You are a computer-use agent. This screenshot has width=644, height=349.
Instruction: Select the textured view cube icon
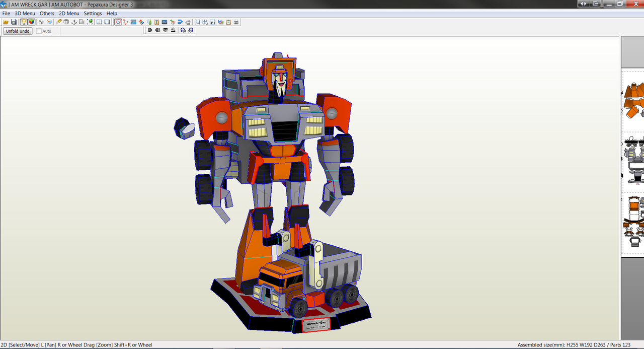31,22
